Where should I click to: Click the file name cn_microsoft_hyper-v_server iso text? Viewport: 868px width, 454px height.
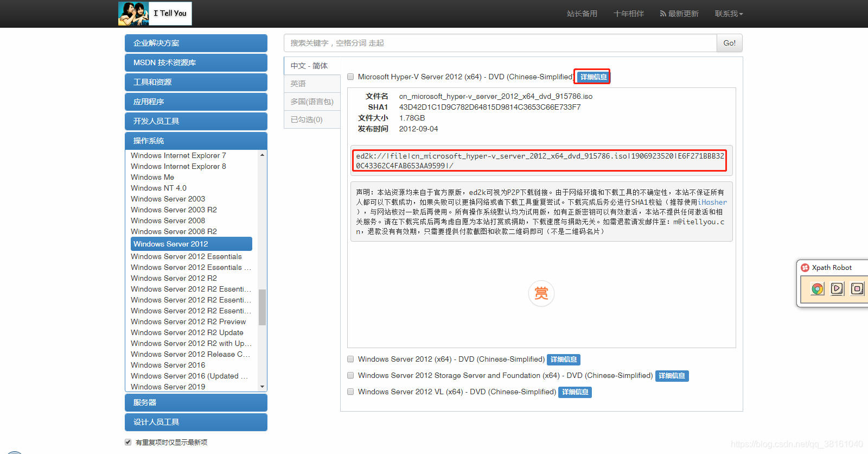coord(496,96)
